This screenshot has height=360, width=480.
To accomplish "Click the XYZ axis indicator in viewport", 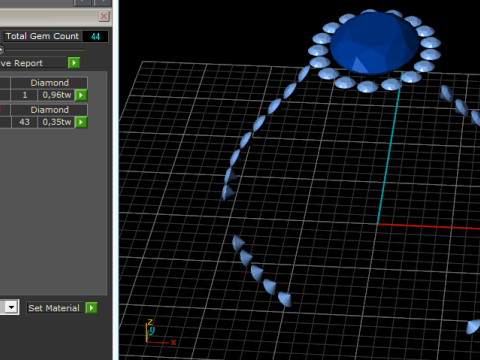I will click(160, 332).
